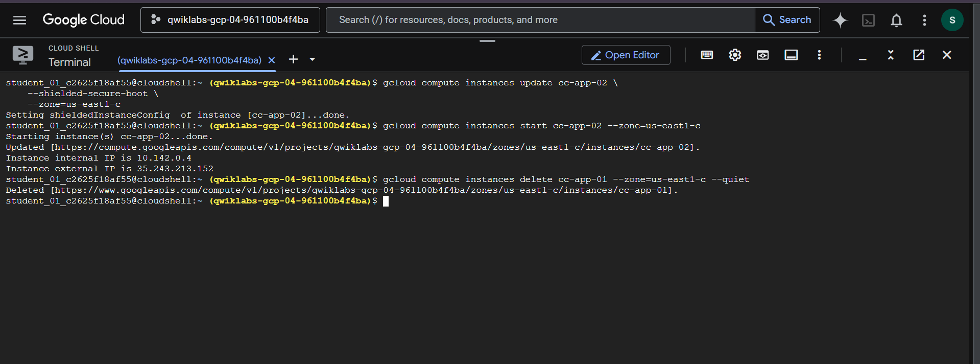Activate Cloud Shell icon in header
980x364 pixels.
(868, 20)
